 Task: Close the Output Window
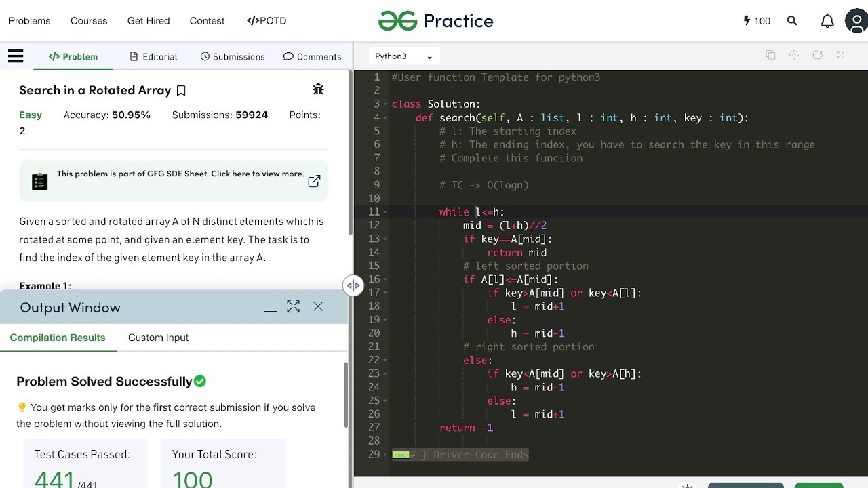pos(318,307)
